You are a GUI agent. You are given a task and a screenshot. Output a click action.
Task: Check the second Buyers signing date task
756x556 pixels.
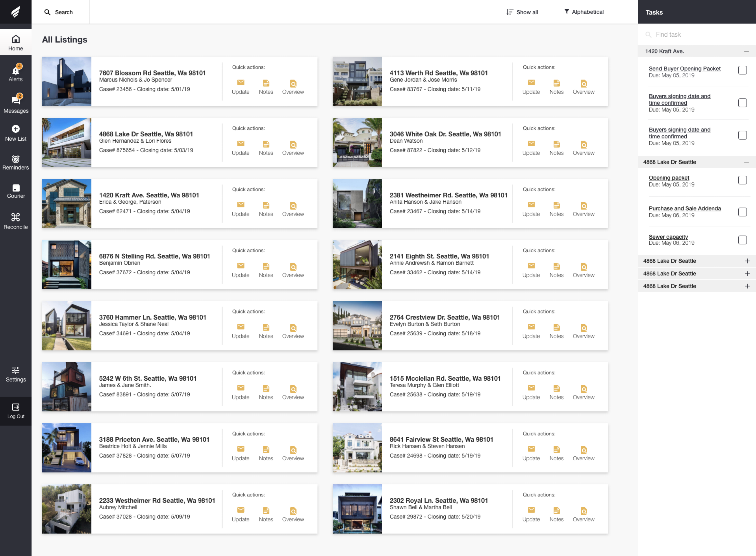(742, 135)
